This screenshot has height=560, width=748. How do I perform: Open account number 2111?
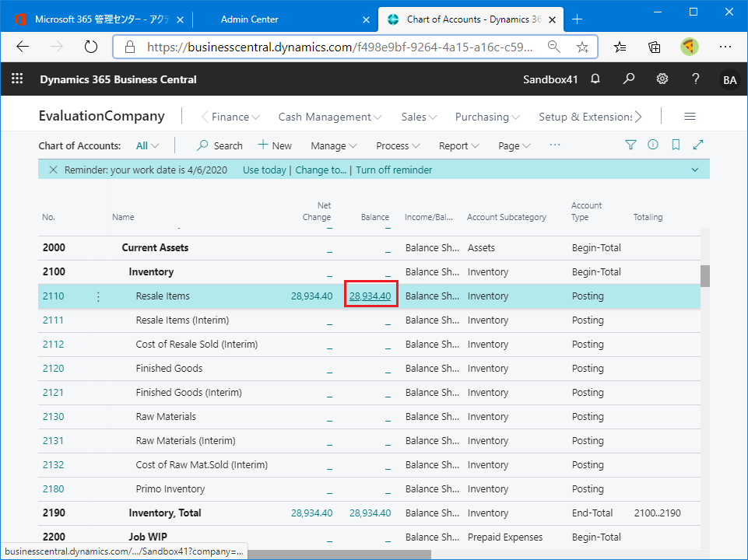(x=53, y=320)
